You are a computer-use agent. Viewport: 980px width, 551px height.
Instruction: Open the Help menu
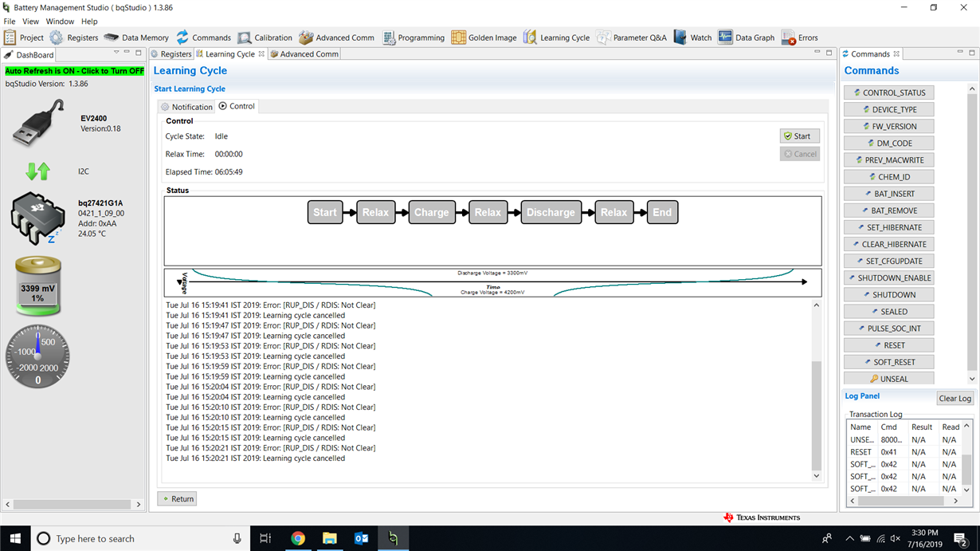click(x=89, y=22)
